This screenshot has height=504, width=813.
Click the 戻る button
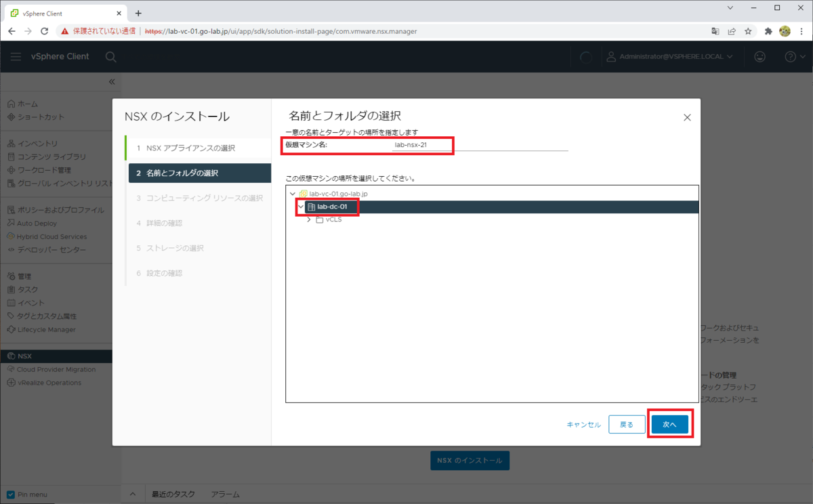[627, 425]
